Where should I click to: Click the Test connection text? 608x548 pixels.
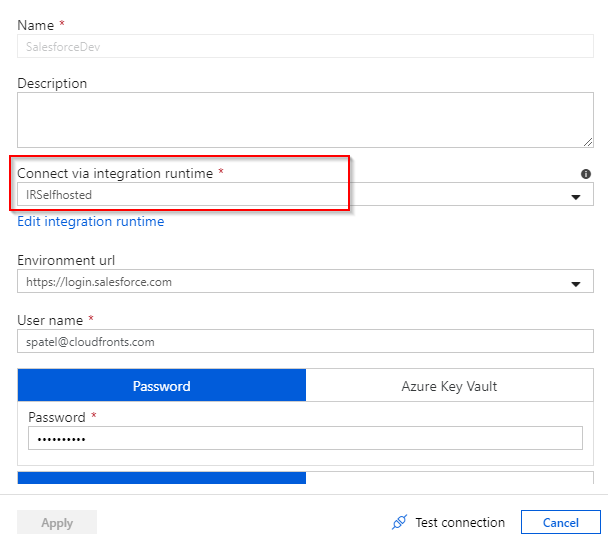(460, 522)
